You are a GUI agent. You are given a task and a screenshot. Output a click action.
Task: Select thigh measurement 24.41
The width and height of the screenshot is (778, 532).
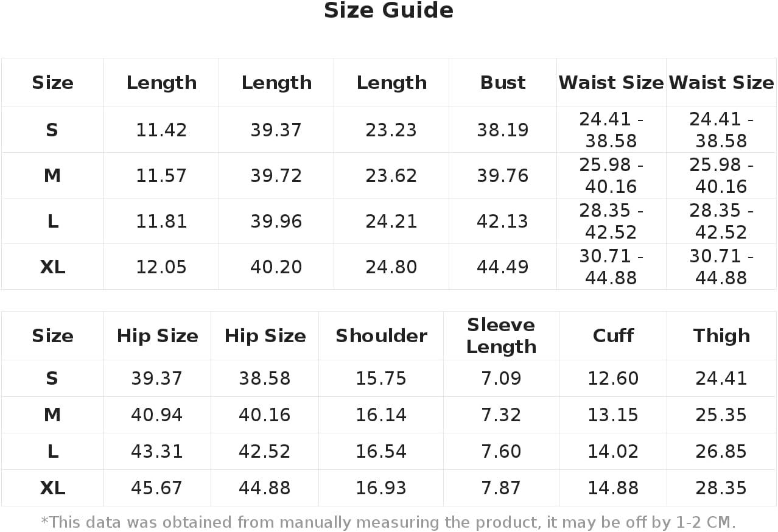point(721,379)
